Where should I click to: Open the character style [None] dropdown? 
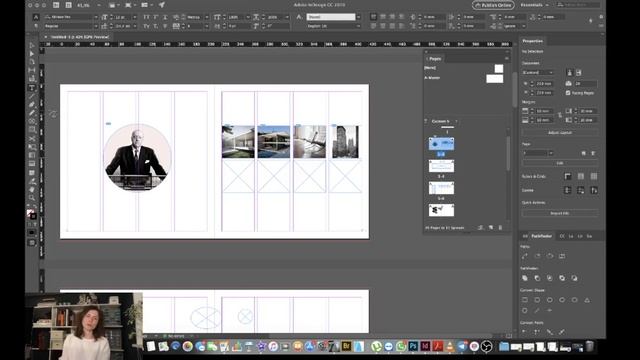point(358,17)
